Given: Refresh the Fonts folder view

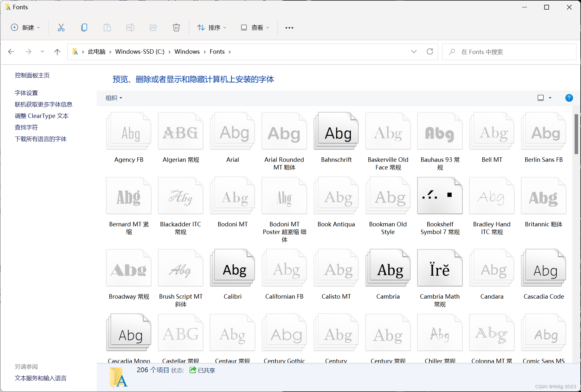Looking at the screenshot, I should [430, 51].
